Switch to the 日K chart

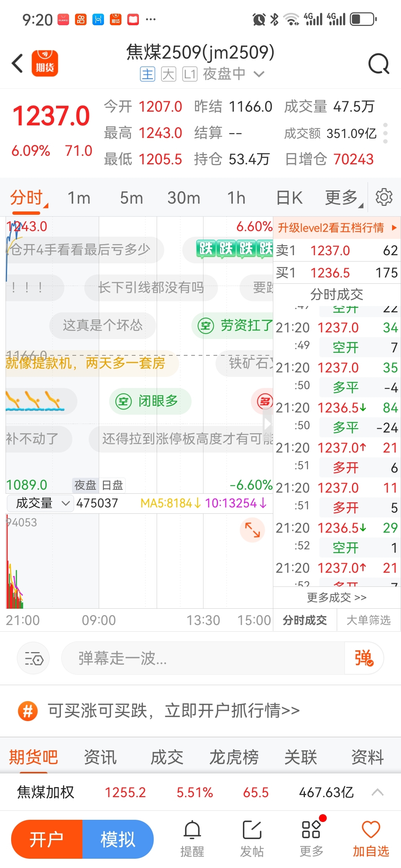tap(289, 197)
